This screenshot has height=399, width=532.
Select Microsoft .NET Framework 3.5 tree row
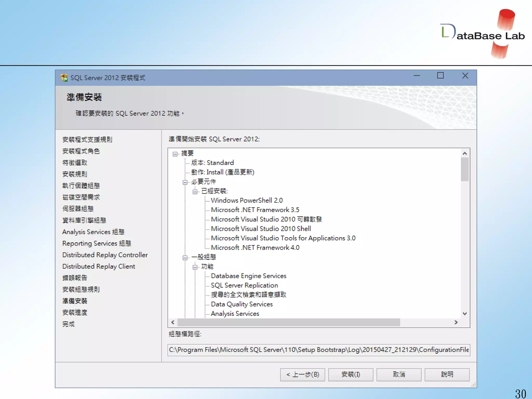(255, 210)
